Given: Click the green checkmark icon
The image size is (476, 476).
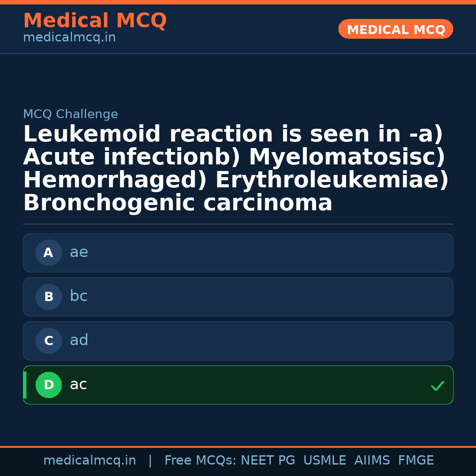Looking at the screenshot, I should [437, 386].
